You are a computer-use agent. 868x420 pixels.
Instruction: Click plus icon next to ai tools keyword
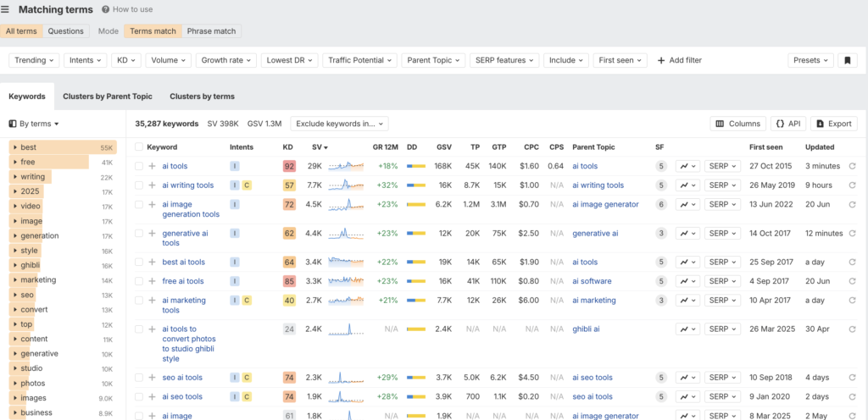click(153, 166)
